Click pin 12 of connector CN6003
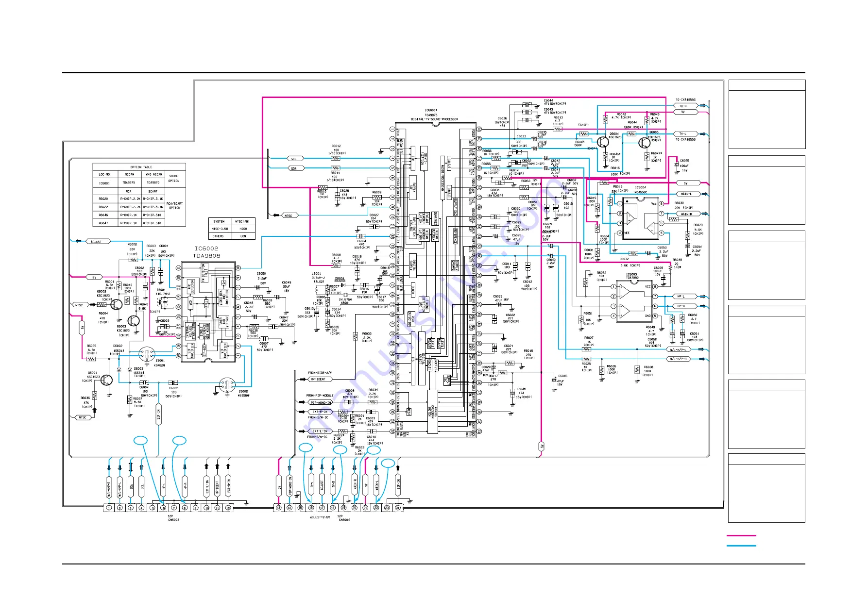868x613 pixels. 228,508
